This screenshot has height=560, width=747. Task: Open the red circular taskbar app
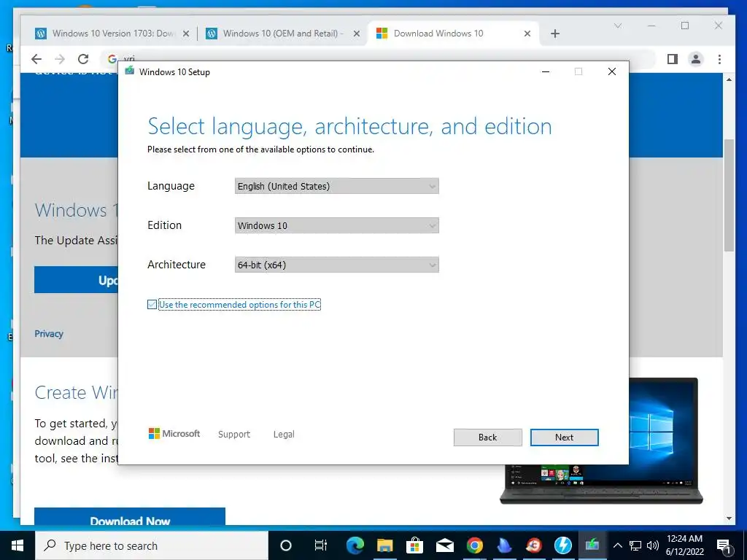tap(533, 545)
